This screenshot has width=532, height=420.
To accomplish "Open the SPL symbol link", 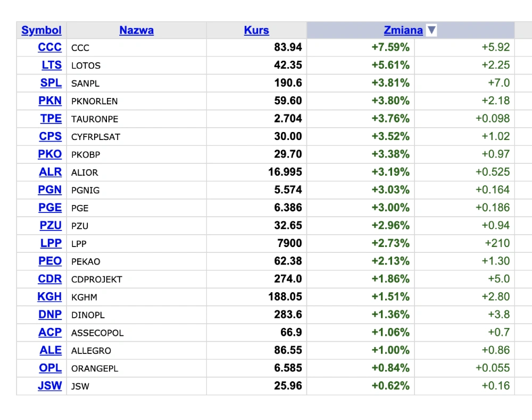I will pos(51,83).
